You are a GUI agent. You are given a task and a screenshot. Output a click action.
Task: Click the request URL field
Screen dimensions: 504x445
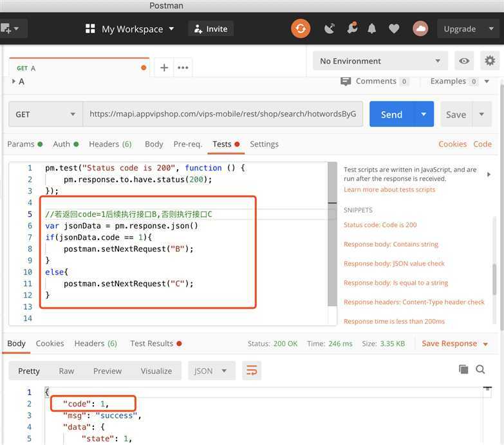pos(223,114)
